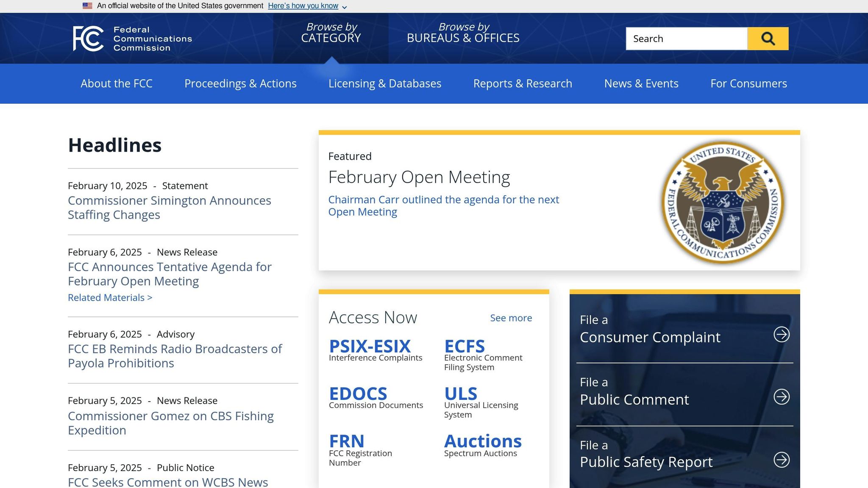
Task: Open ECFS Electronic Comment Filing System
Action: point(483,355)
